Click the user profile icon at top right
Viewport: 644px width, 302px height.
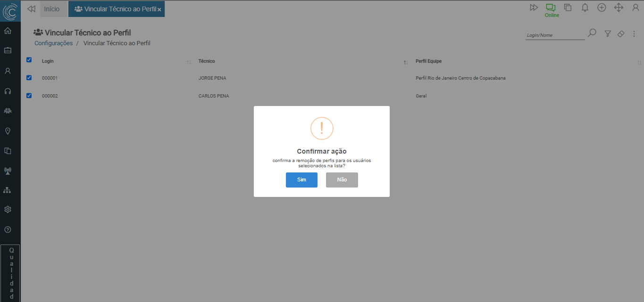[x=635, y=8]
